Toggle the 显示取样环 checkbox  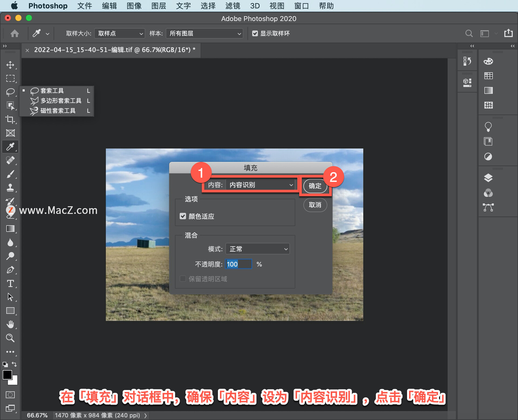(255, 33)
